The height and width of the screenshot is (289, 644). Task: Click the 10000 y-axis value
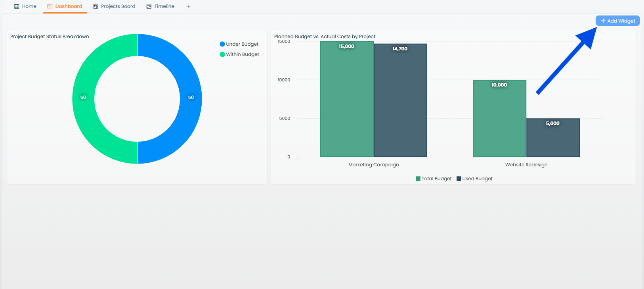284,80
